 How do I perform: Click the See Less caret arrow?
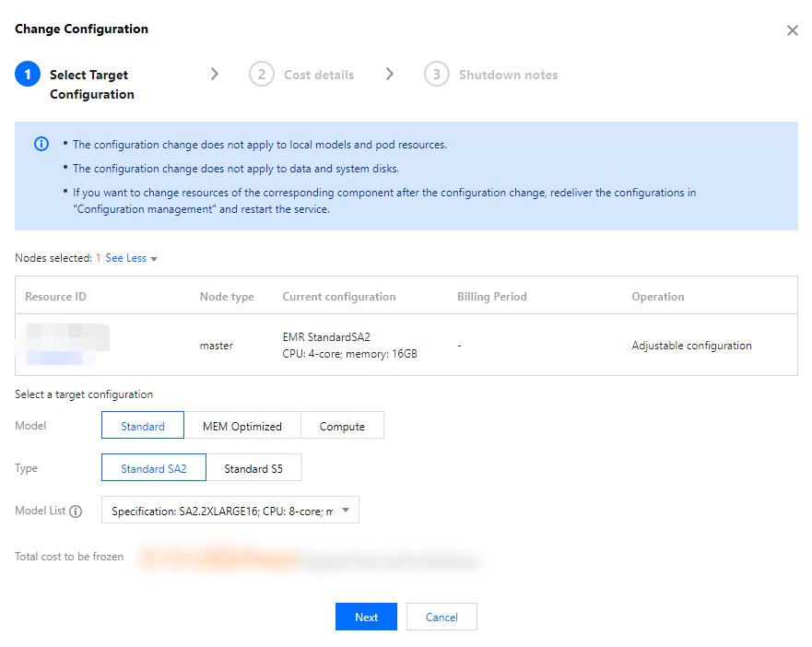[154, 259]
